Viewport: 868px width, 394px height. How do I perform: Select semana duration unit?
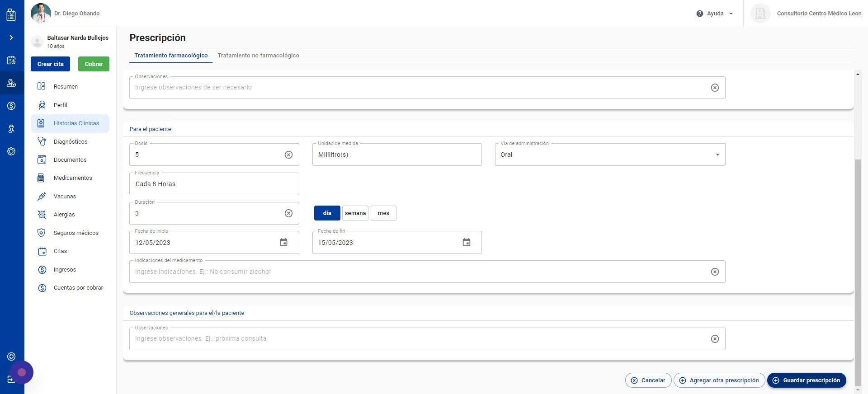pyautogui.click(x=355, y=213)
